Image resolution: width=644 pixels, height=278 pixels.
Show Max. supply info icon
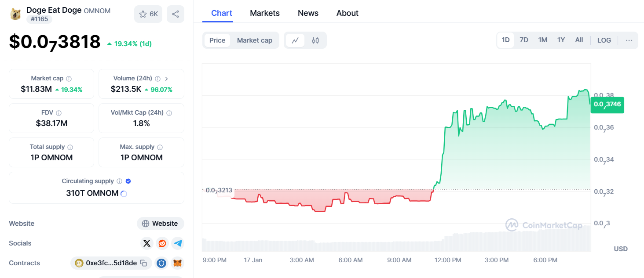pyautogui.click(x=160, y=147)
